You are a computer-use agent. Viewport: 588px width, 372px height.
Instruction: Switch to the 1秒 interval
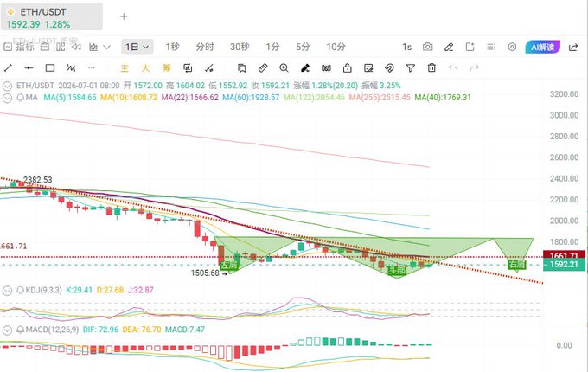[172, 47]
